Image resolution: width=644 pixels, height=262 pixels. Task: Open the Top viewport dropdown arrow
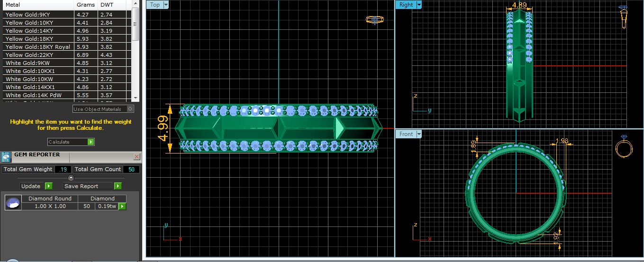coord(165,5)
